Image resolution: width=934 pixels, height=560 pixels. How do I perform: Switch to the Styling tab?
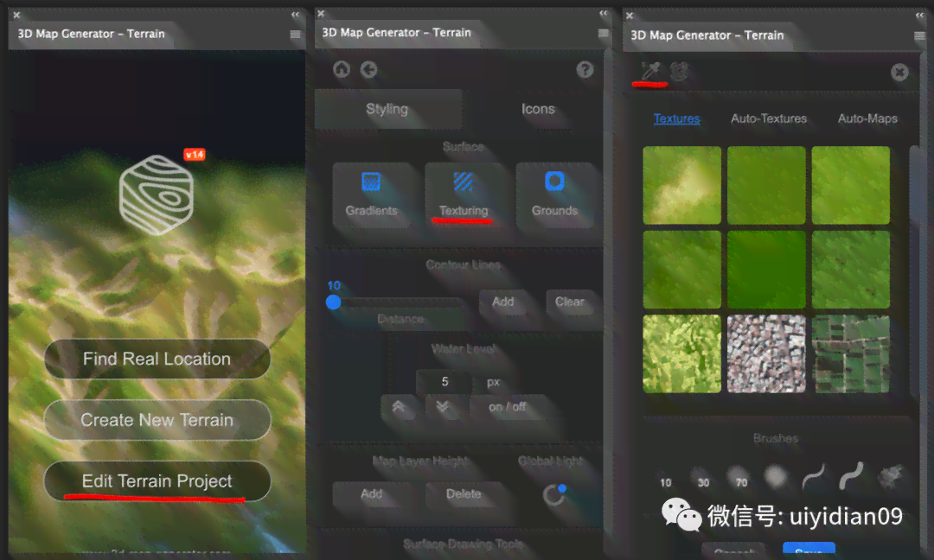coord(387,110)
